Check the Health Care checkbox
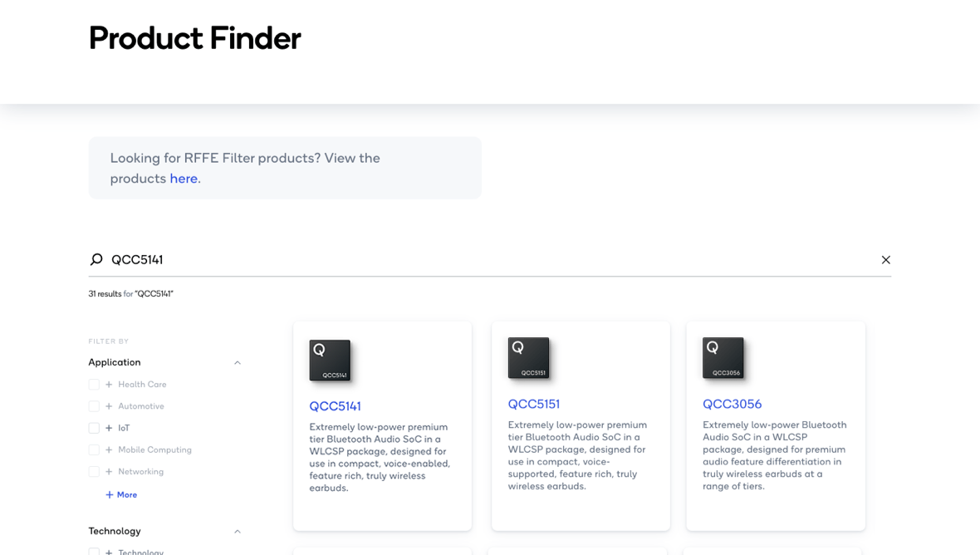 94,385
